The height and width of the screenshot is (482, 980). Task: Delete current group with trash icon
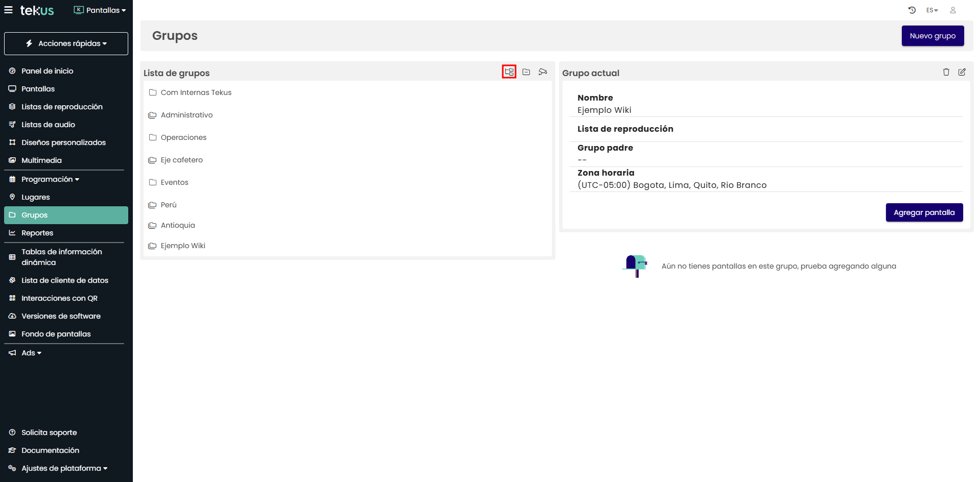click(946, 72)
